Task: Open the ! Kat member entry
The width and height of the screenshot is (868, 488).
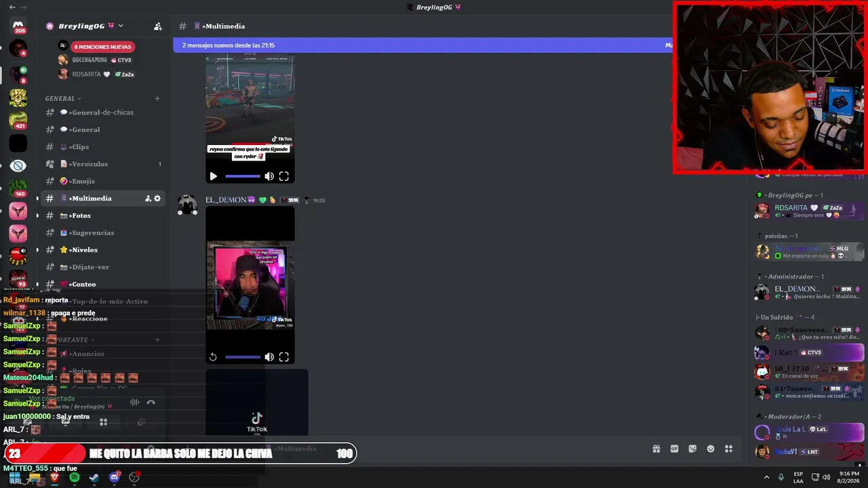Action: [809, 352]
